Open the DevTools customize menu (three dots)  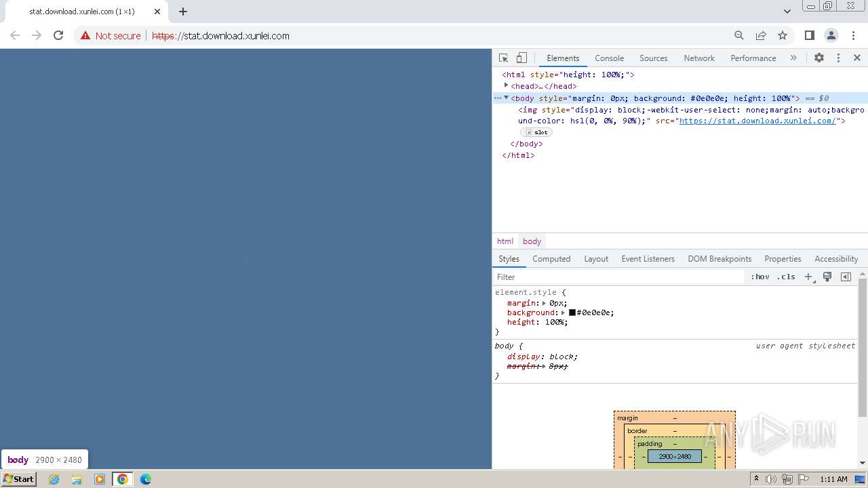(838, 58)
